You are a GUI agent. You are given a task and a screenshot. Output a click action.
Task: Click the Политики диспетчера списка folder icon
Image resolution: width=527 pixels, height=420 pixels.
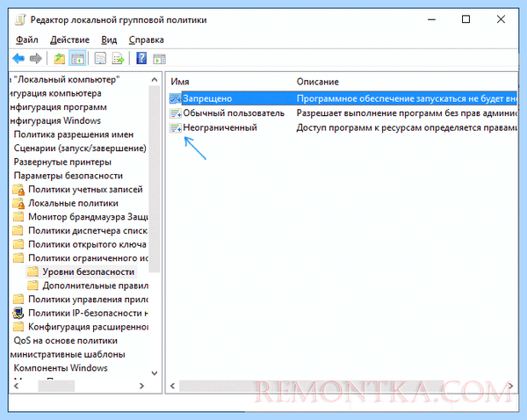[x=18, y=231]
